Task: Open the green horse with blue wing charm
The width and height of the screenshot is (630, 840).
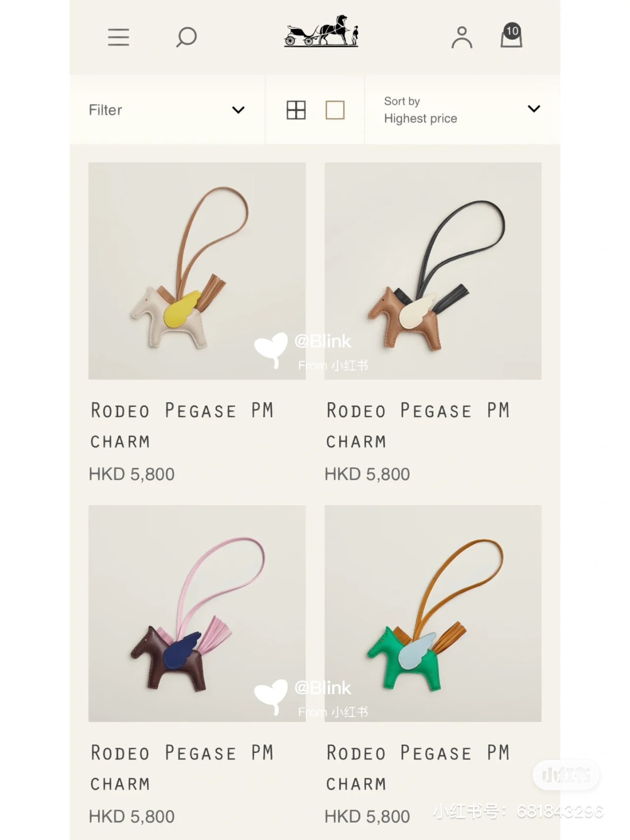Action: click(433, 614)
